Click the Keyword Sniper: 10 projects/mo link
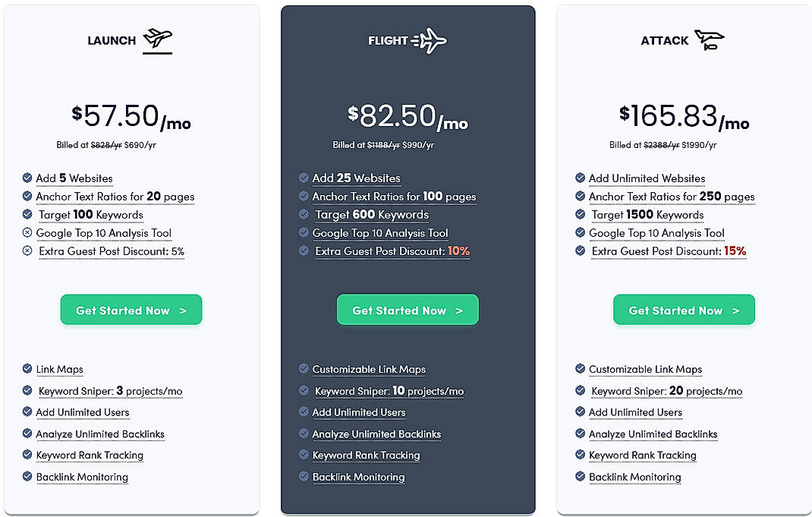This screenshot has width=812, height=517. point(389,391)
